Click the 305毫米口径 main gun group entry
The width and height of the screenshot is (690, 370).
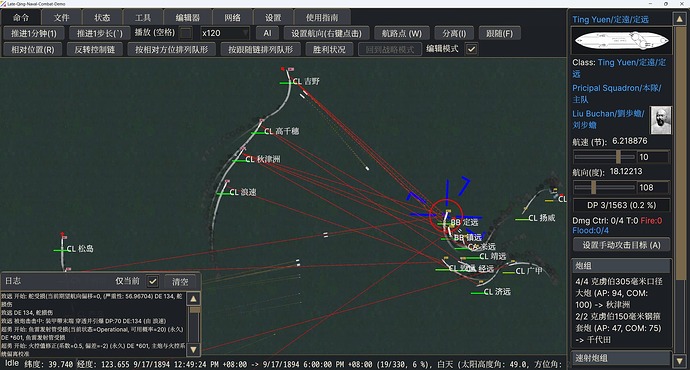click(620, 293)
